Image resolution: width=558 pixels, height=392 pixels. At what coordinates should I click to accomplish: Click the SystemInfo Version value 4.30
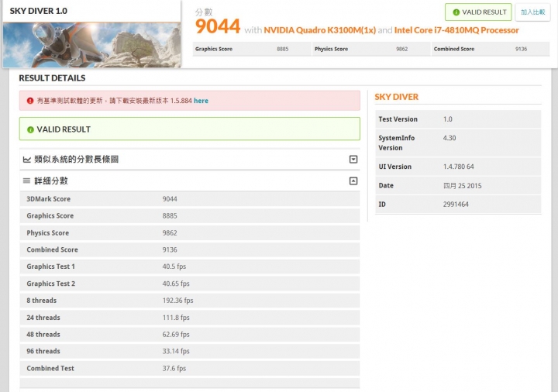pyautogui.click(x=449, y=138)
